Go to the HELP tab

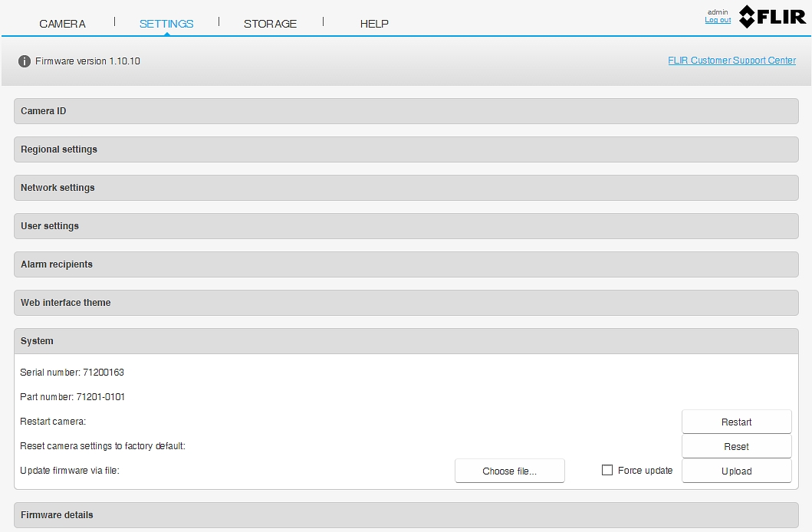tap(374, 24)
